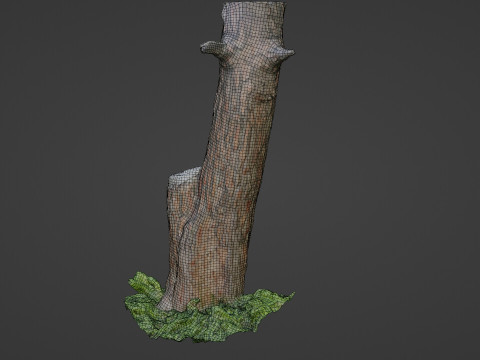Click the left branch stub near top
The width and height of the screenshot is (480, 360).
tap(212, 48)
